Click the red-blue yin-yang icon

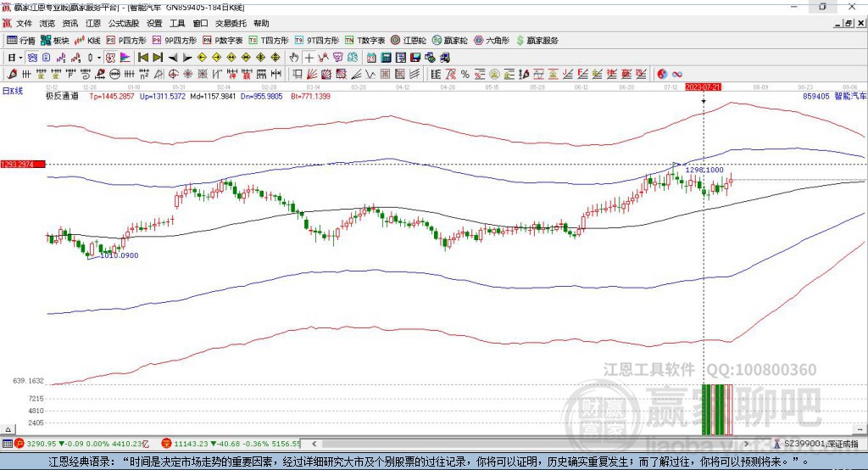point(662,75)
